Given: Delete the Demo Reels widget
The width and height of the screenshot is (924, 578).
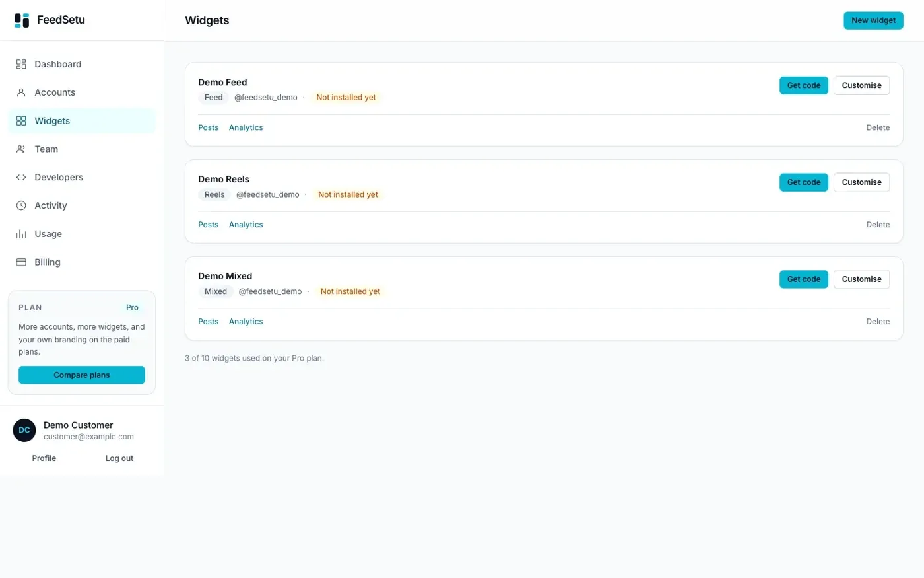Looking at the screenshot, I should tap(878, 225).
